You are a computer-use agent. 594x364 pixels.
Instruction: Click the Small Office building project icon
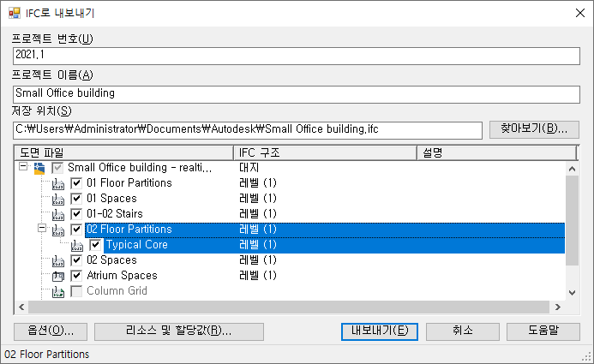[39, 168]
